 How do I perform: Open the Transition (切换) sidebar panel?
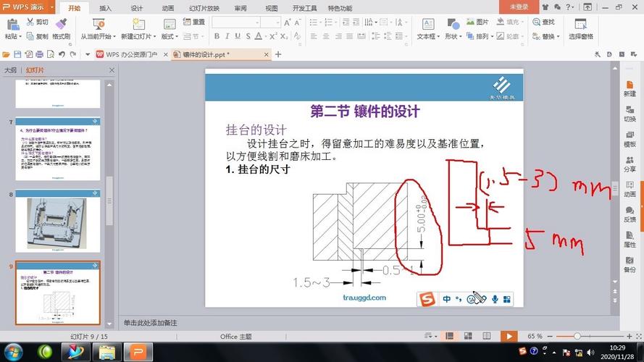[630, 114]
